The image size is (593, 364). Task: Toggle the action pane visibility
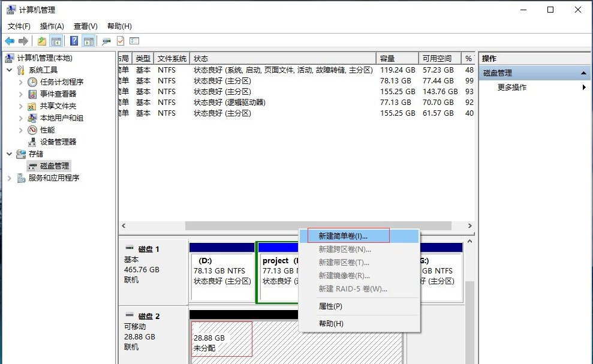point(88,40)
